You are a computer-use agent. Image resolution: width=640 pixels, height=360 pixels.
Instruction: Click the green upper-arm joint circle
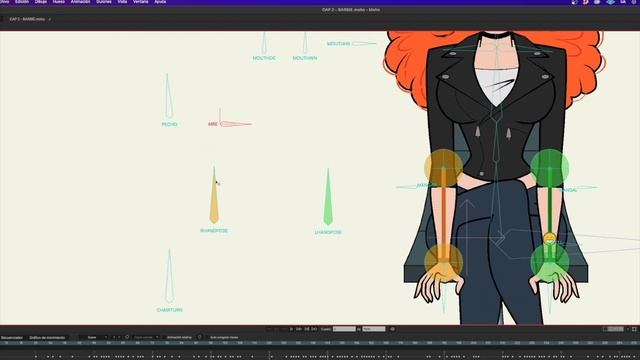[x=550, y=168]
